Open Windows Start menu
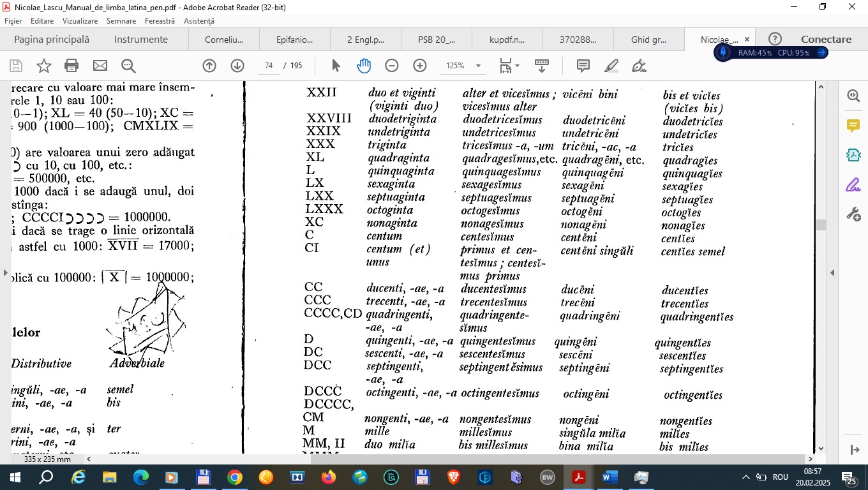The image size is (868, 490). [x=14, y=477]
